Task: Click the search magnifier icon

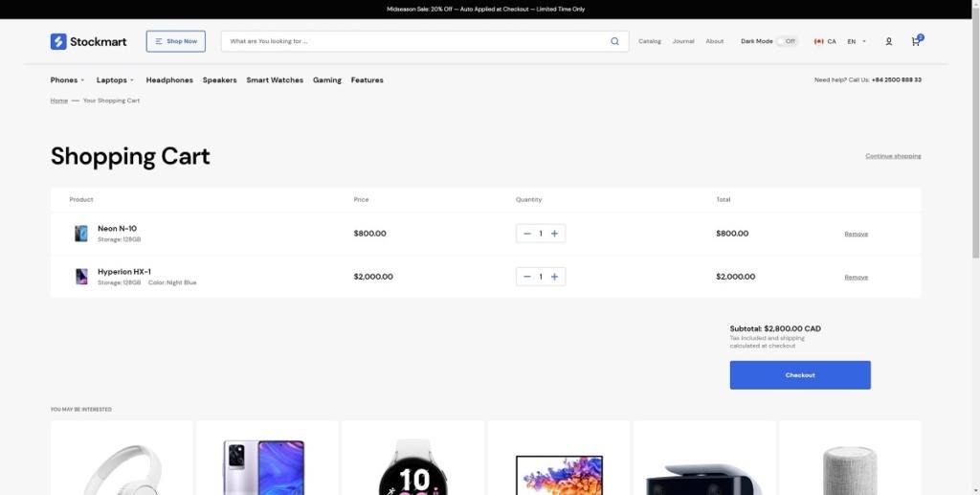Action: pos(614,41)
